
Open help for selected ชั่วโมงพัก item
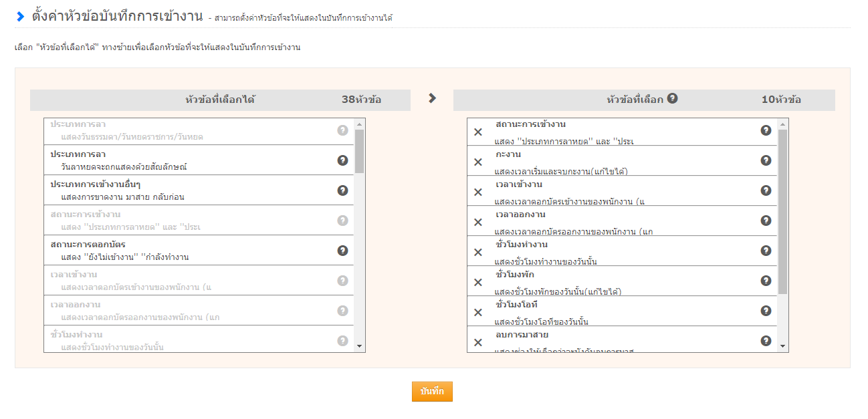[766, 281]
